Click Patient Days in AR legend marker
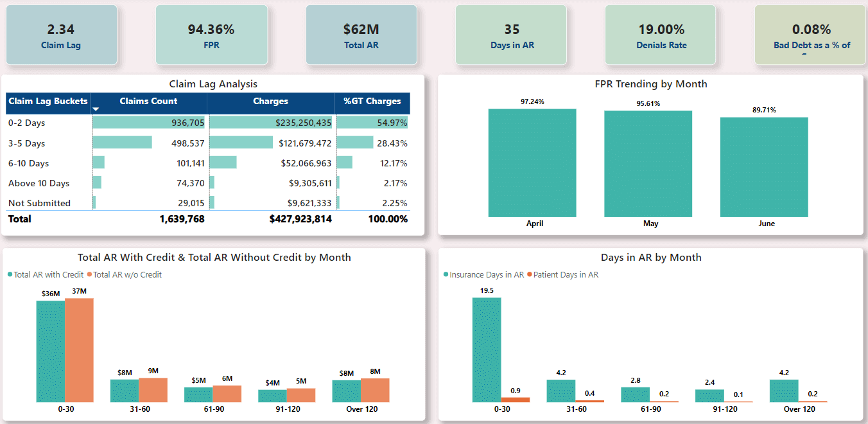 coord(530,275)
